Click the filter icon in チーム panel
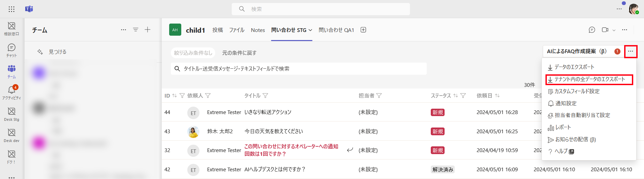The height and width of the screenshot is (179, 644). click(x=136, y=30)
